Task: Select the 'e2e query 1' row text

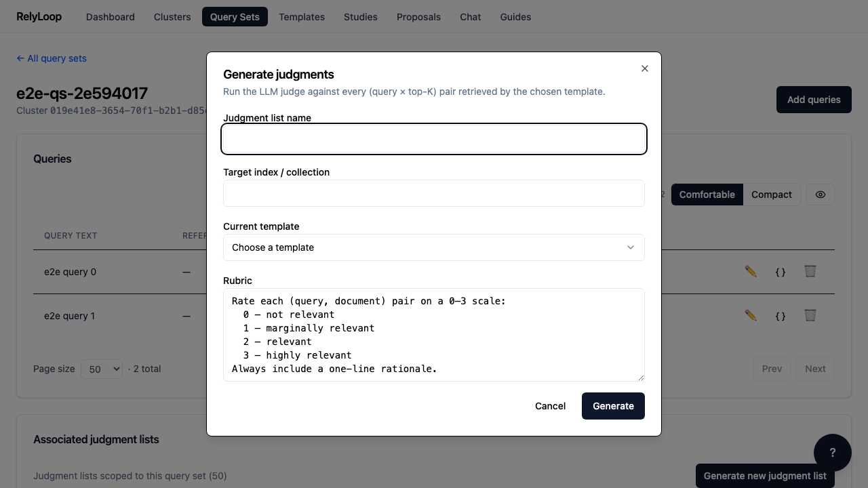Action: click(70, 316)
